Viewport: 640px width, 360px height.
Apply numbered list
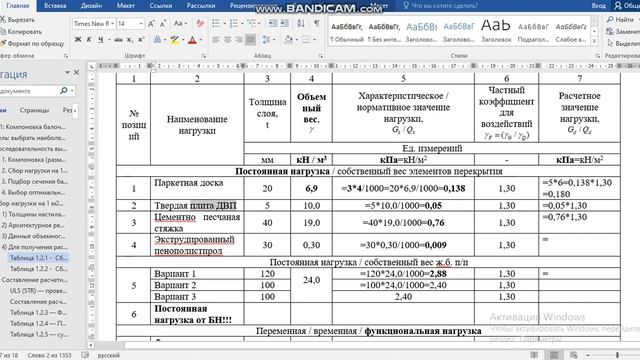(234, 24)
